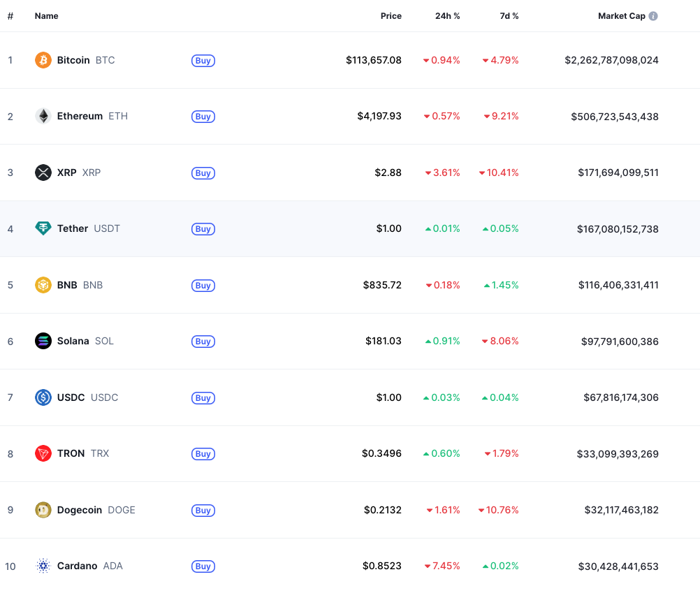Click USDC market cap $67,816,174,306

pyautogui.click(x=621, y=397)
